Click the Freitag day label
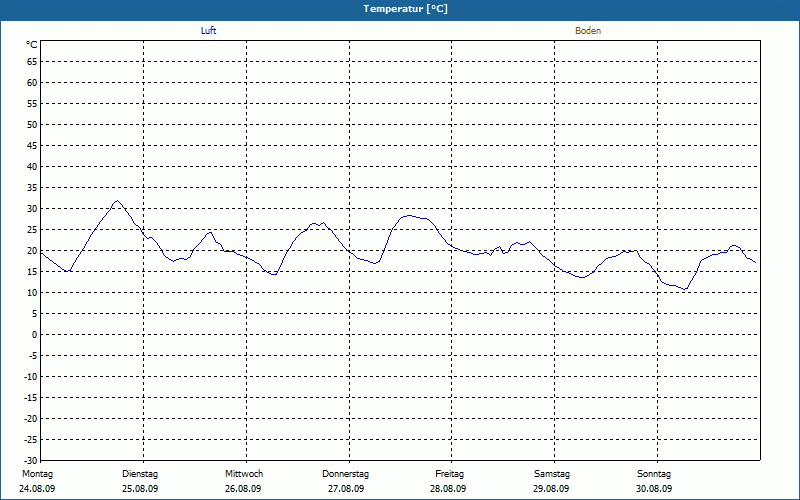Screen dimensions: 800x500 click(449, 474)
